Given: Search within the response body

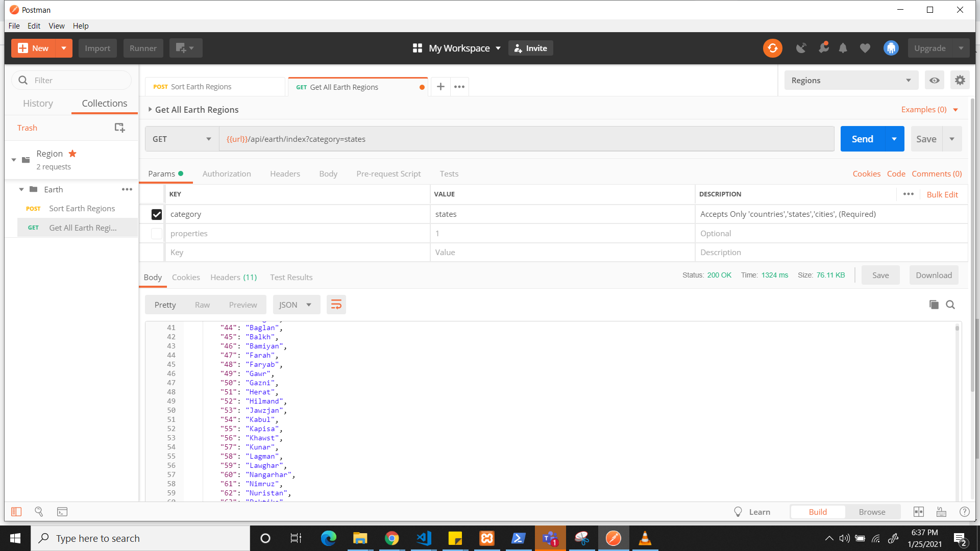Looking at the screenshot, I should click(950, 305).
